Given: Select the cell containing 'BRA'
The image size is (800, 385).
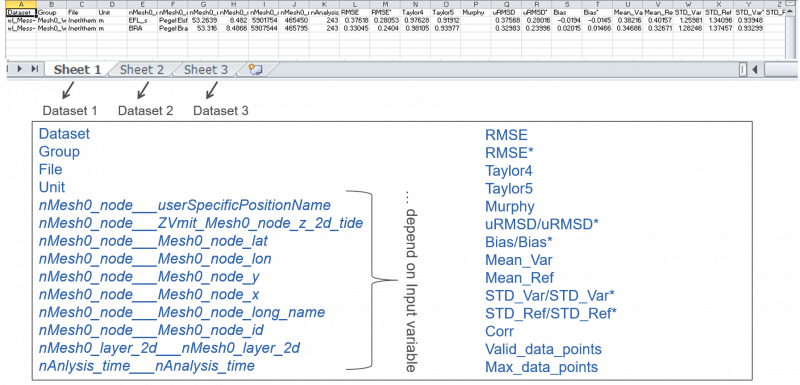Looking at the screenshot, I should tap(142, 29).
